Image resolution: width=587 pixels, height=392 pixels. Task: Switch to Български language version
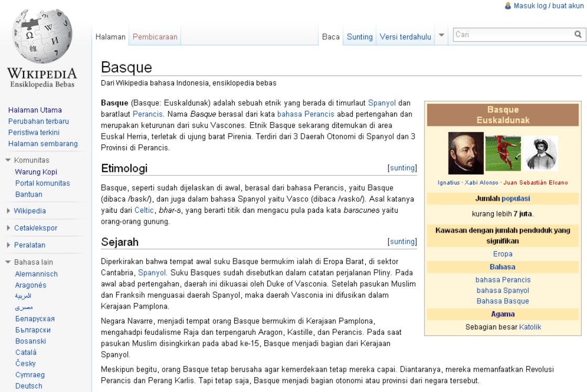click(33, 330)
